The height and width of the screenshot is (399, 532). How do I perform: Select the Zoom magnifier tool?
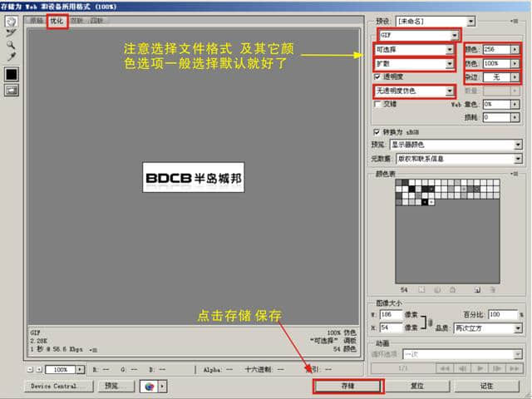(12, 45)
